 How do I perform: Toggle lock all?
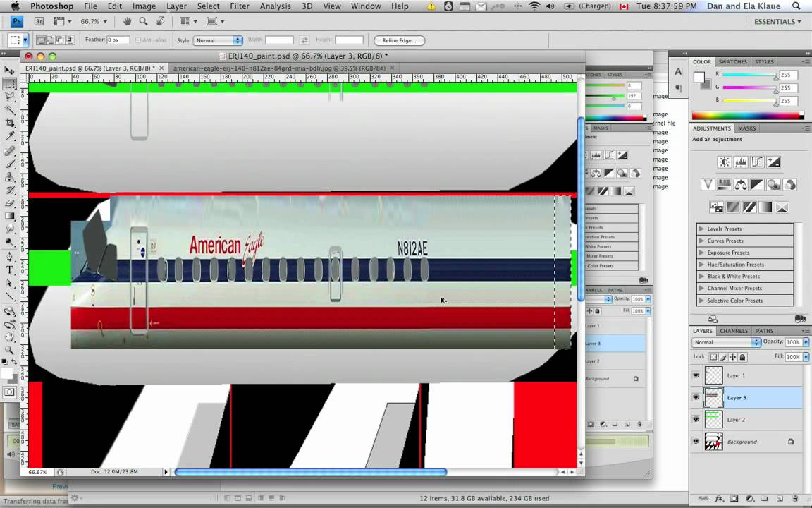click(743, 357)
